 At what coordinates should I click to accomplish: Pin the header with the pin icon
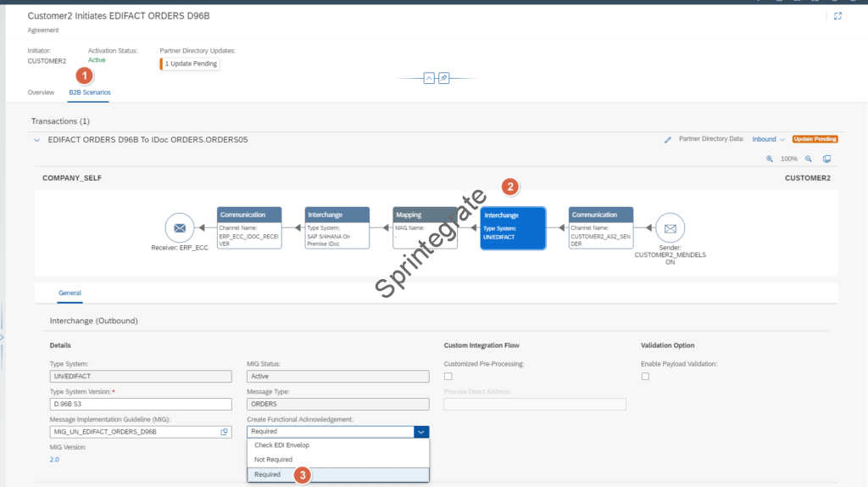pos(443,78)
